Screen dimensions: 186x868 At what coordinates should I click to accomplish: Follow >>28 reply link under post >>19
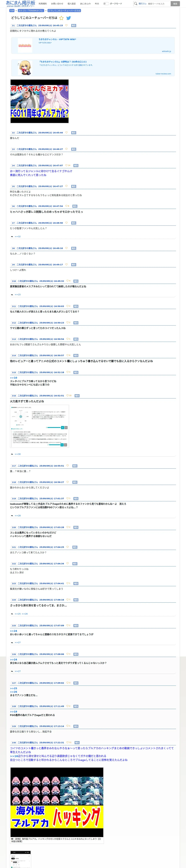pyautogui.click(x=18, y=516)
